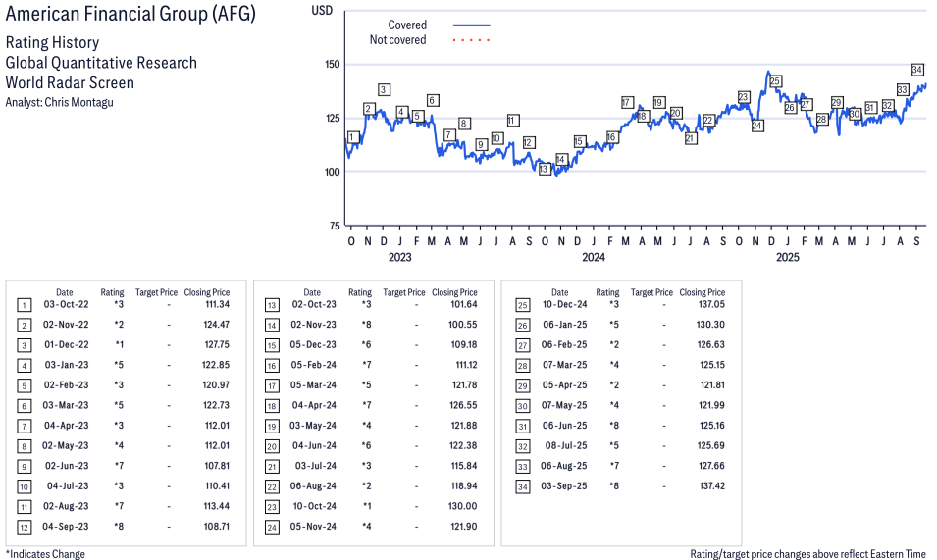Click the numbered box 1 in the table
937x560 pixels.
click(24, 305)
